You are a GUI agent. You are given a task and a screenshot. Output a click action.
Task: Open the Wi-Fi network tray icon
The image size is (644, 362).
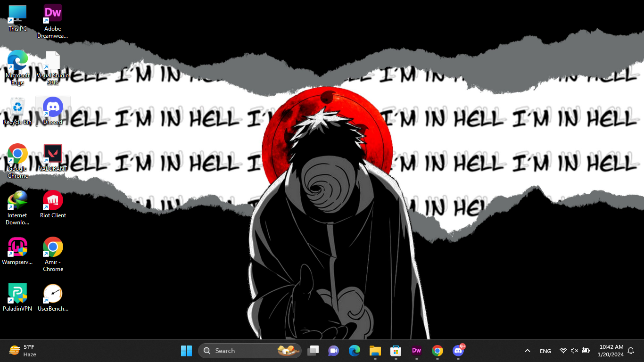(x=563, y=351)
